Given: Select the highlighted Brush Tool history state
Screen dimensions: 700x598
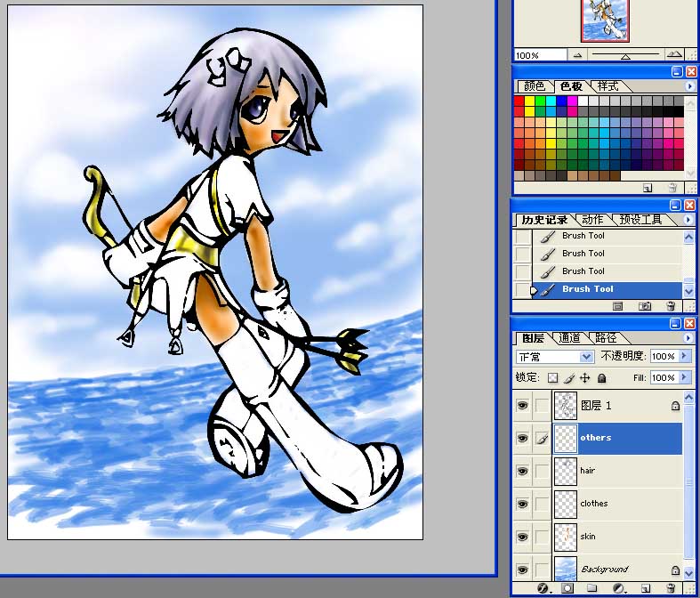Looking at the screenshot, I should 607,289.
